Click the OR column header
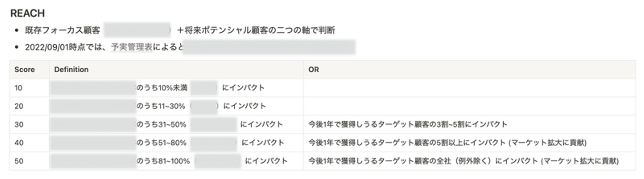 [314, 70]
